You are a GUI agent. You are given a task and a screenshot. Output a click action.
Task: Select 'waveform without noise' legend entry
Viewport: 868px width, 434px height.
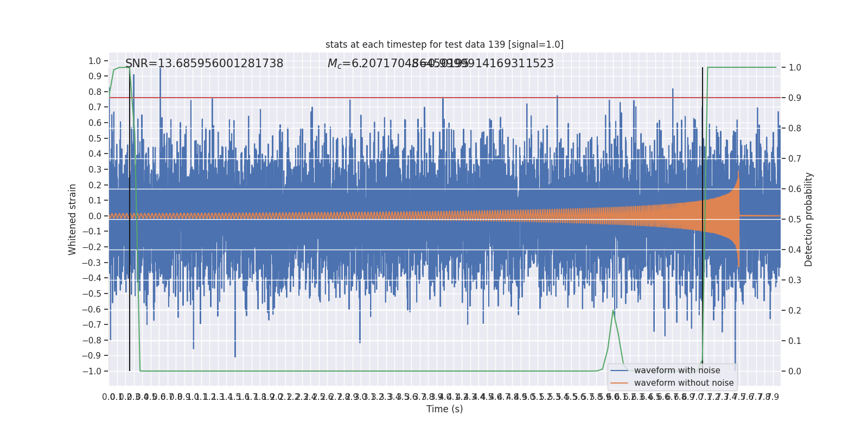coord(684,383)
